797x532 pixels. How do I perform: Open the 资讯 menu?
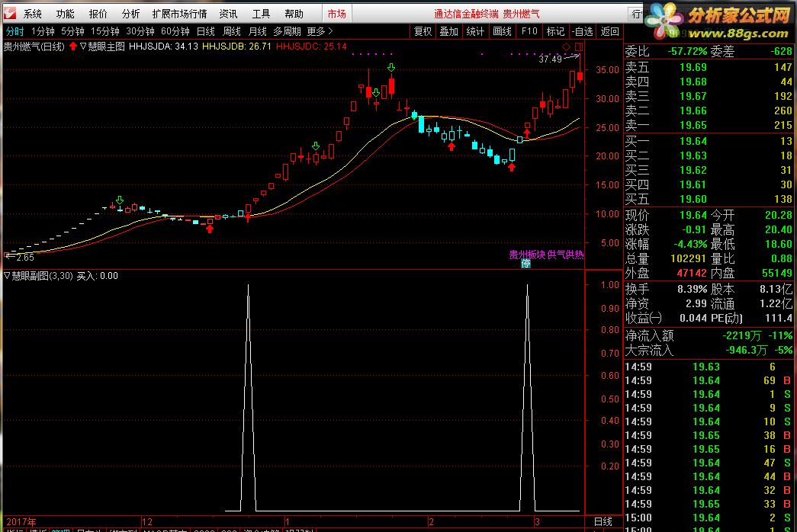tap(228, 14)
